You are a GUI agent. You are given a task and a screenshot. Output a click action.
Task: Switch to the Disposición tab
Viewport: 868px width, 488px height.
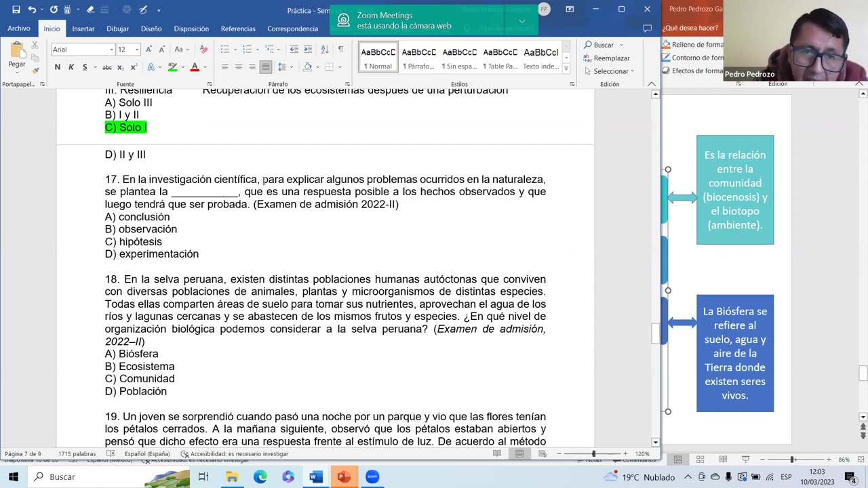(x=191, y=28)
